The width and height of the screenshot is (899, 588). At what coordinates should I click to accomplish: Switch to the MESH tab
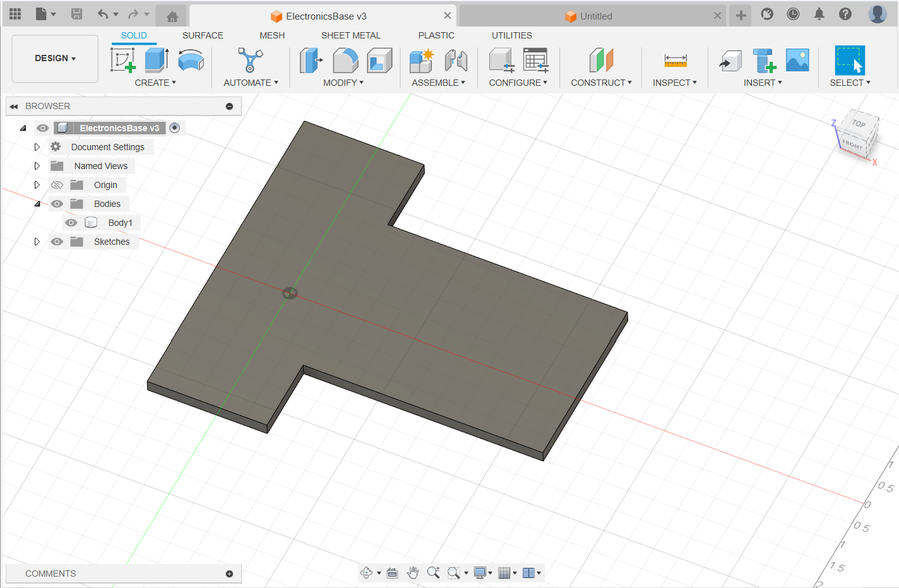pos(272,35)
